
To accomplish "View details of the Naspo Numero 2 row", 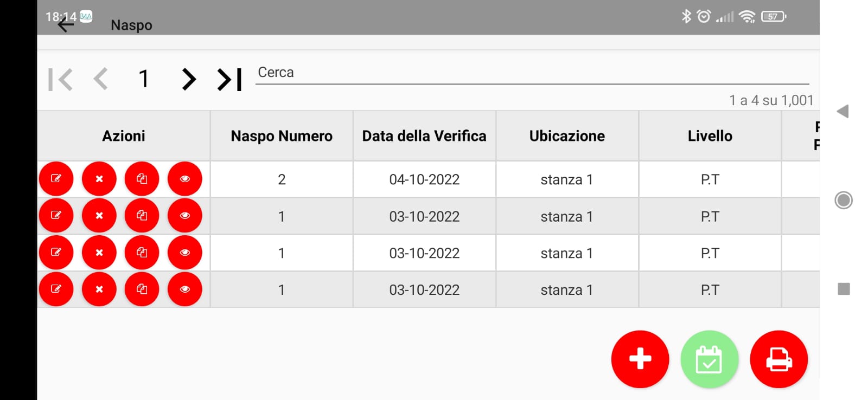I will pyautogui.click(x=184, y=179).
